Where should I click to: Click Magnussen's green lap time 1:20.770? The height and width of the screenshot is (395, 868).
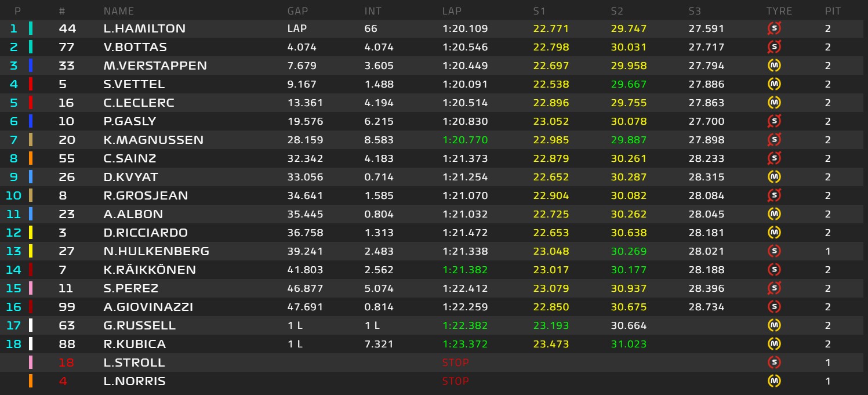point(465,140)
